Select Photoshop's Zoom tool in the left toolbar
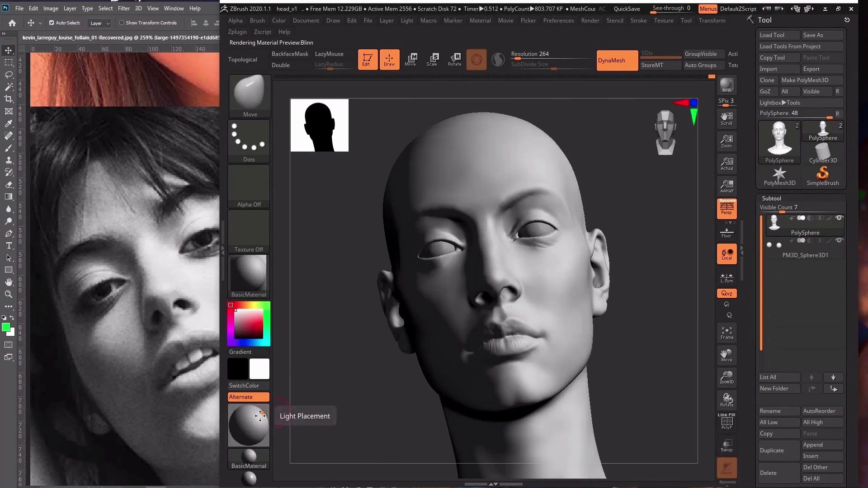Screen dimensions: 868x488 pos(9,295)
